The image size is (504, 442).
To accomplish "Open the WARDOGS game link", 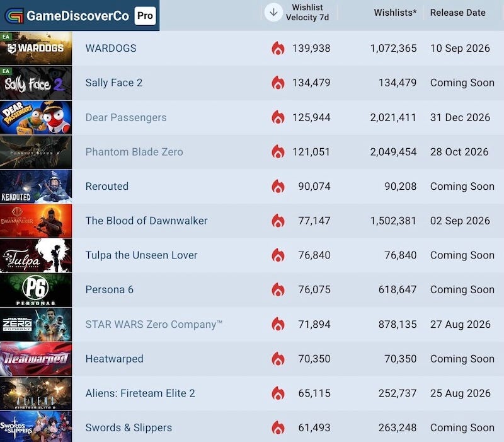I will [111, 49].
